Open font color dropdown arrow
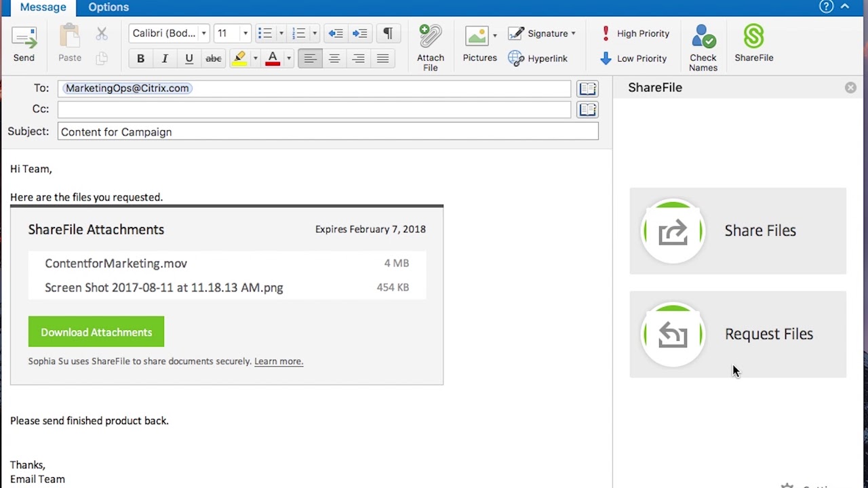868x488 pixels. coord(288,58)
